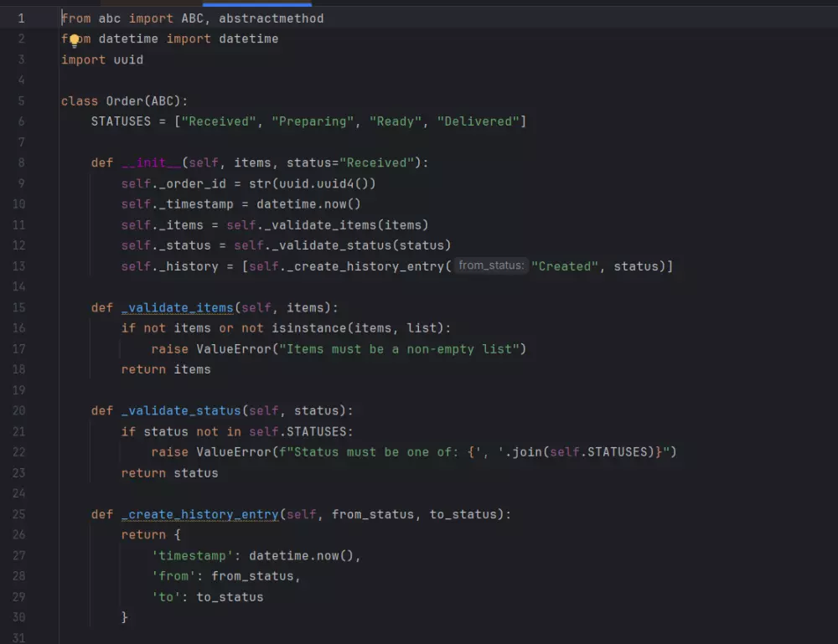
Task: Click line number 8 in the gutter
Action: [x=22, y=162]
